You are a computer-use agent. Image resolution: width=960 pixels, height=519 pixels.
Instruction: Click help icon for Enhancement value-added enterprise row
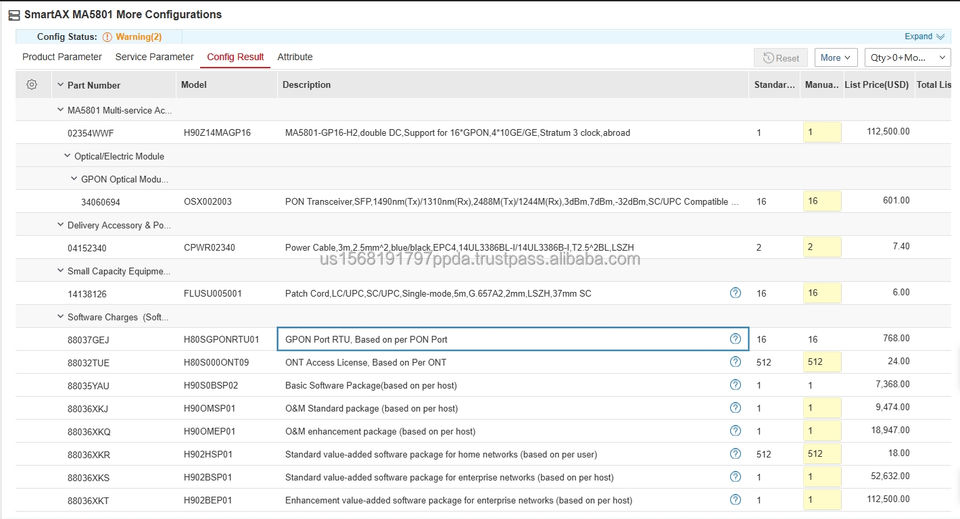click(735, 500)
